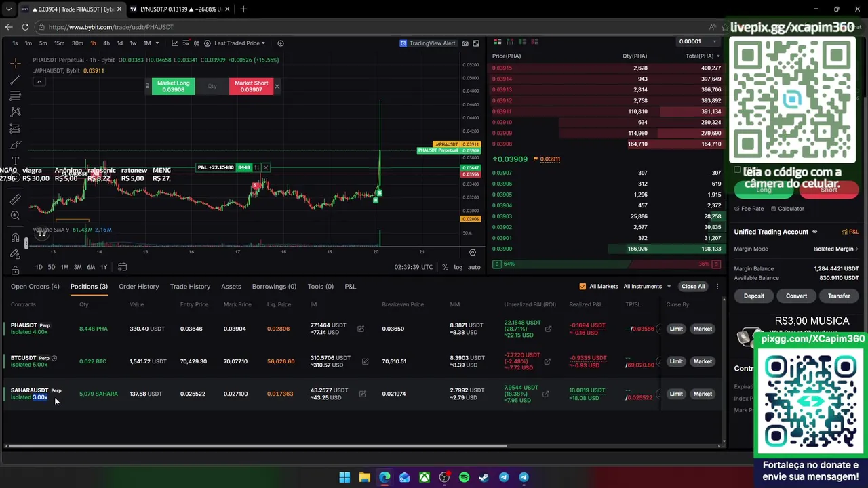
Task: Collapse the chart indicator legend
Action: [39, 82]
